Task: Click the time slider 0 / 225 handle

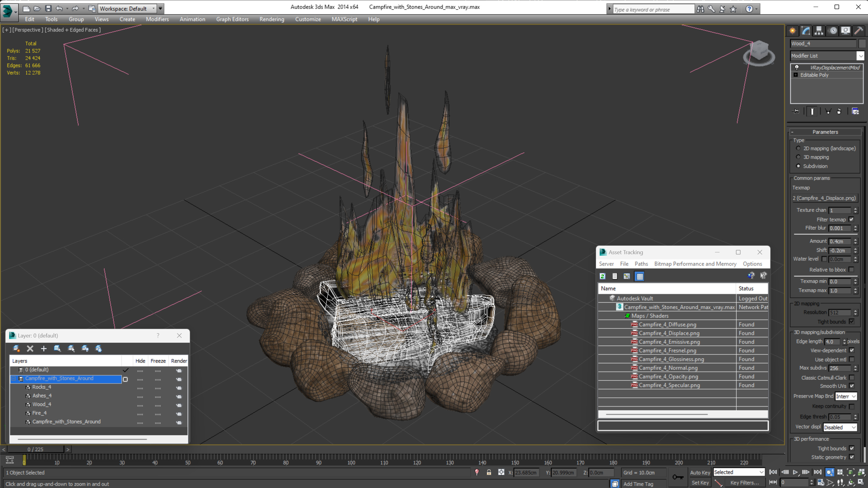Action: [x=35, y=449]
